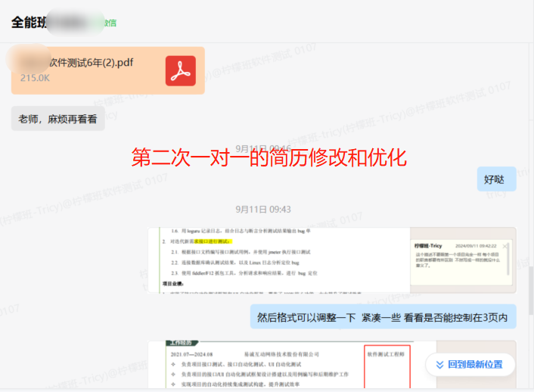Click the double-chevron icon in 回到最新位置

pyautogui.click(x=439, y=364)
